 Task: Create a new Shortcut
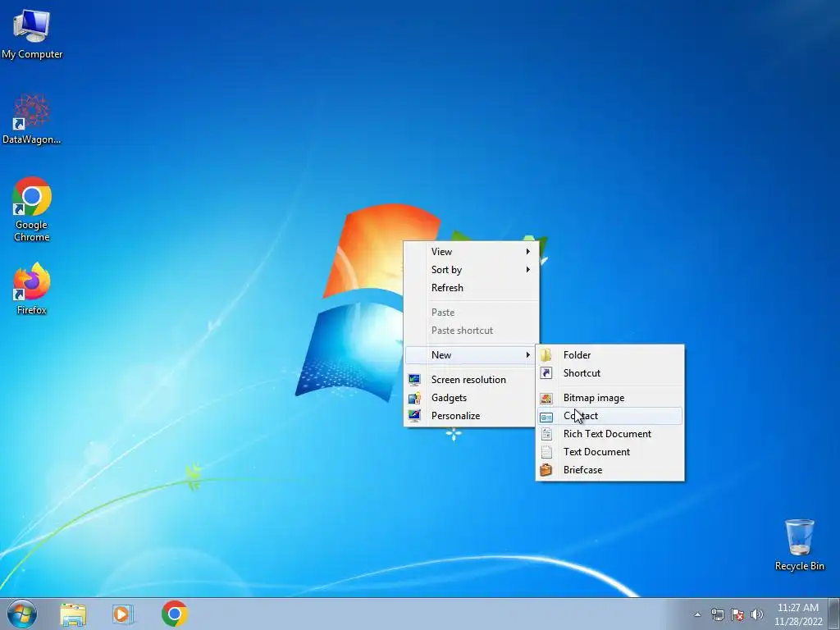click(609, 373)
